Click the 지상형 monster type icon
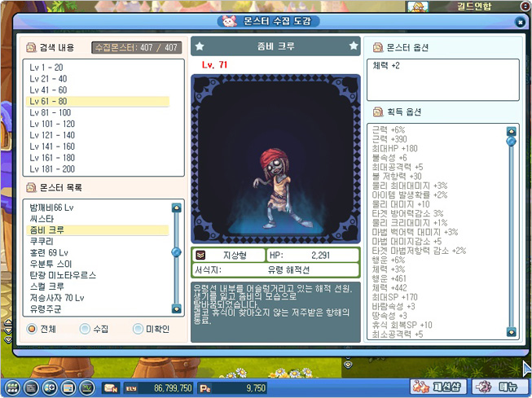The image size is (532, 398). pyautogui.click(x=200, y=255)
